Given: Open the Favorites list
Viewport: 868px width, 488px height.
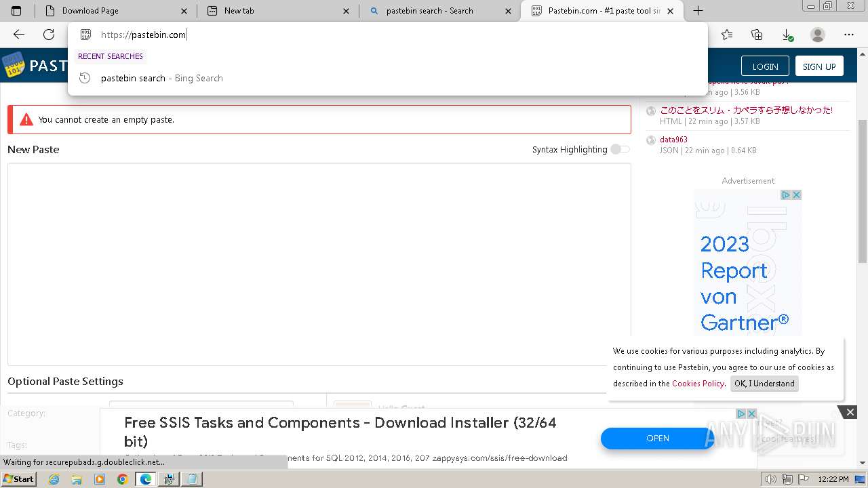Looking at the screenshot, I should click(x=727, y=35).
